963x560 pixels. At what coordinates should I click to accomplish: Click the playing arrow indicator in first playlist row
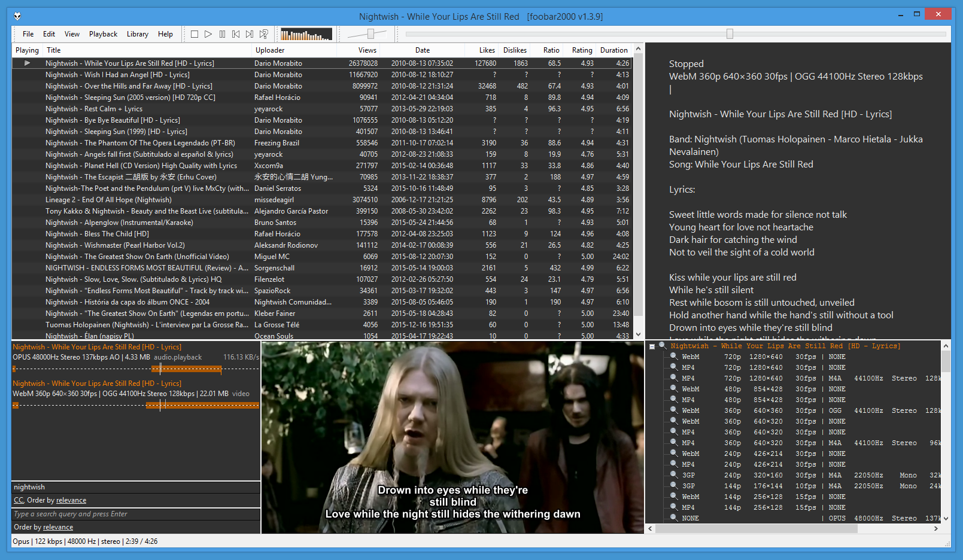[x=27, y=63]
